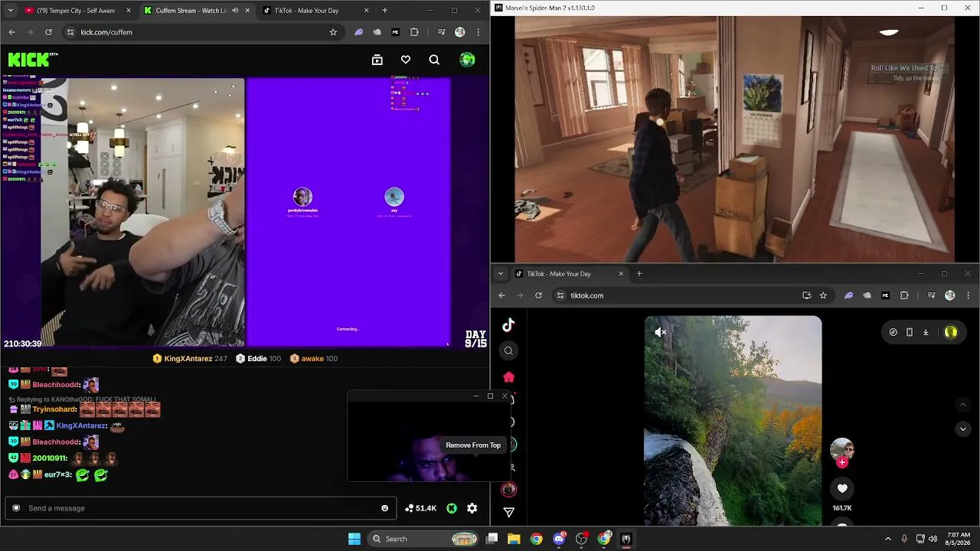
Task: Reload the kick.com page
Action: click(48, 32)
